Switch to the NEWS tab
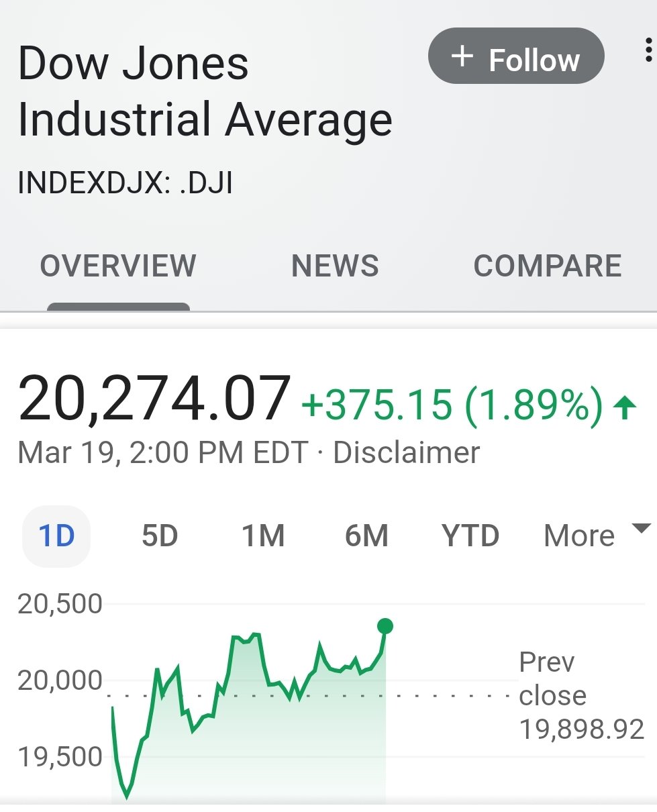This screenshot has width=657, height=812. pos(335,266)
